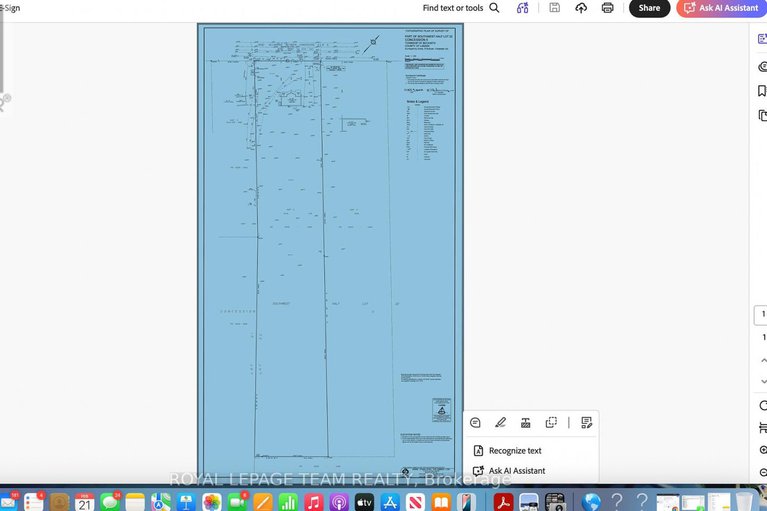Open Ask AI Assistant from the top toolbar
This screenshot has height=511, width=767.
720,8
